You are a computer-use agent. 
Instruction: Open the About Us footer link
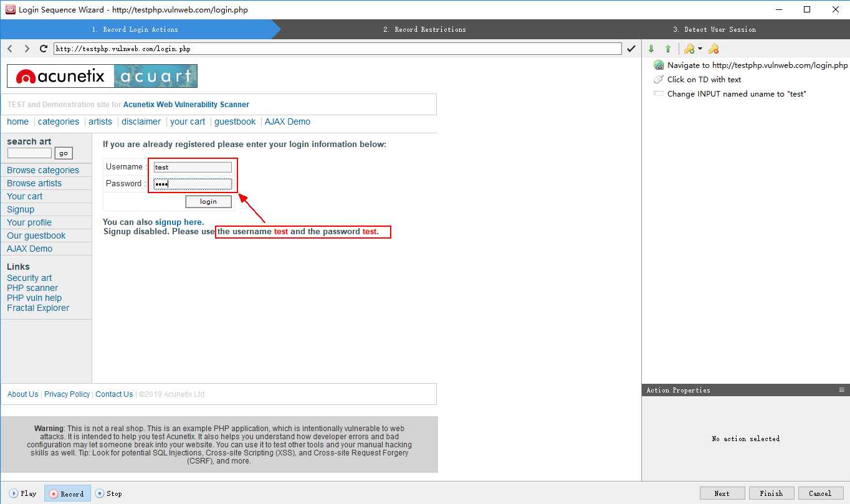coord(23,394)
